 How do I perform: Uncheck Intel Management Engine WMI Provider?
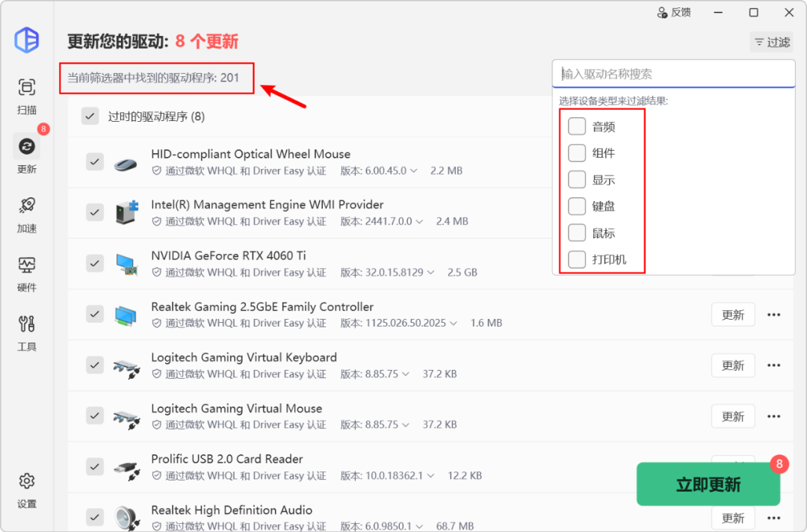click(95, 212)
